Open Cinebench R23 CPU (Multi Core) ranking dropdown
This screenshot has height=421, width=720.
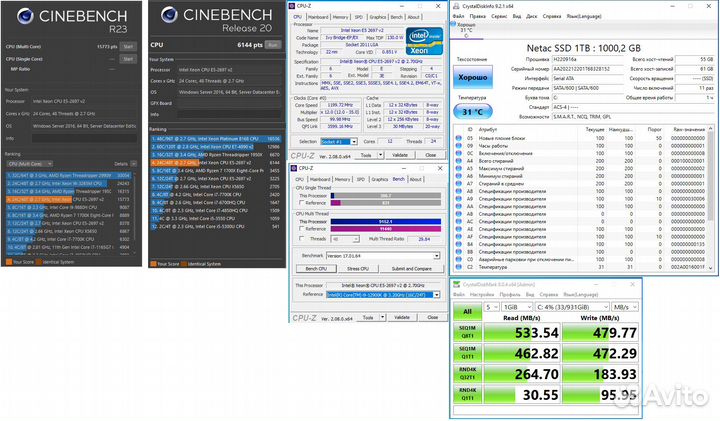click(30, 164)
